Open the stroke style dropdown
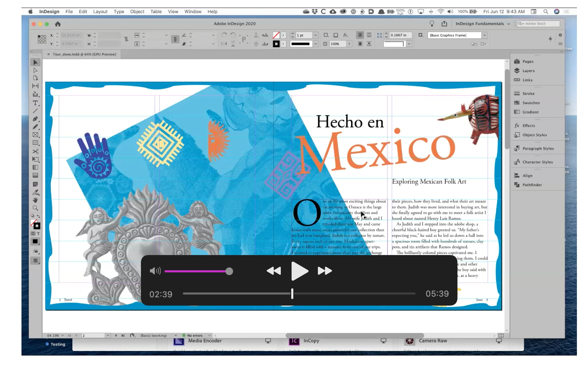 [x=315, y=44]
